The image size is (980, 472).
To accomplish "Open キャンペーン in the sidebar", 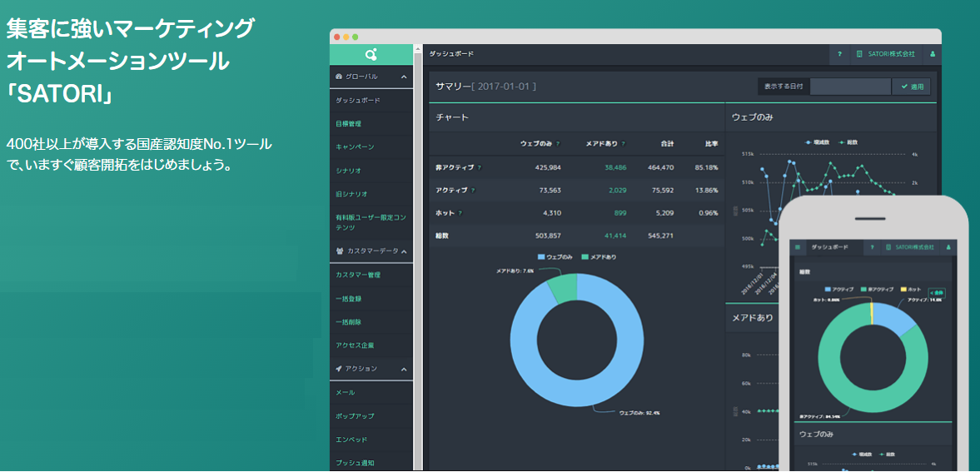I will coord(371,147).
